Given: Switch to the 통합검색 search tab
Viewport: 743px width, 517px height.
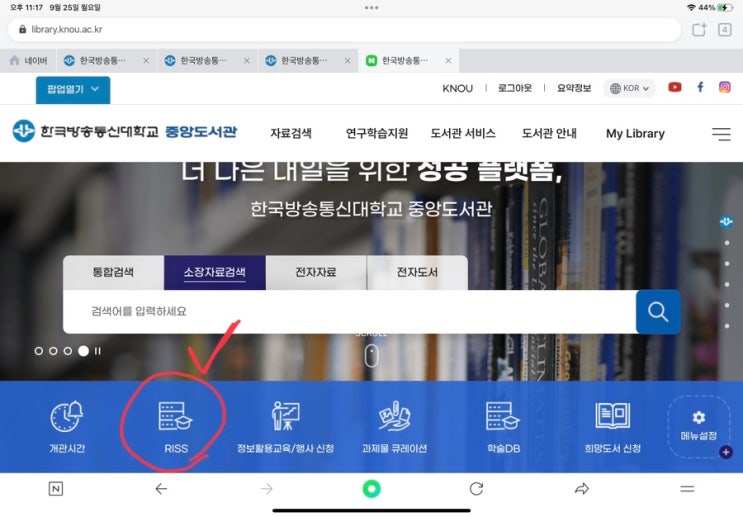Looking at the screenshot, I should (113, 272).
